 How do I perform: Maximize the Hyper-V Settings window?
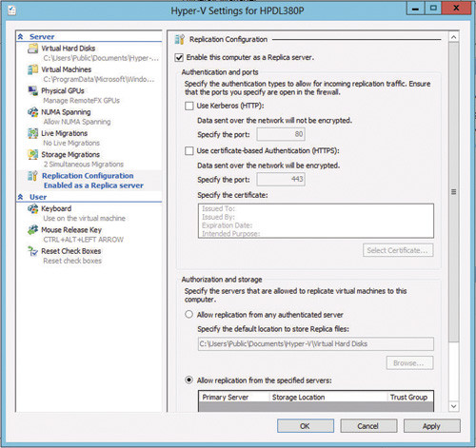[x=433, y=9]
